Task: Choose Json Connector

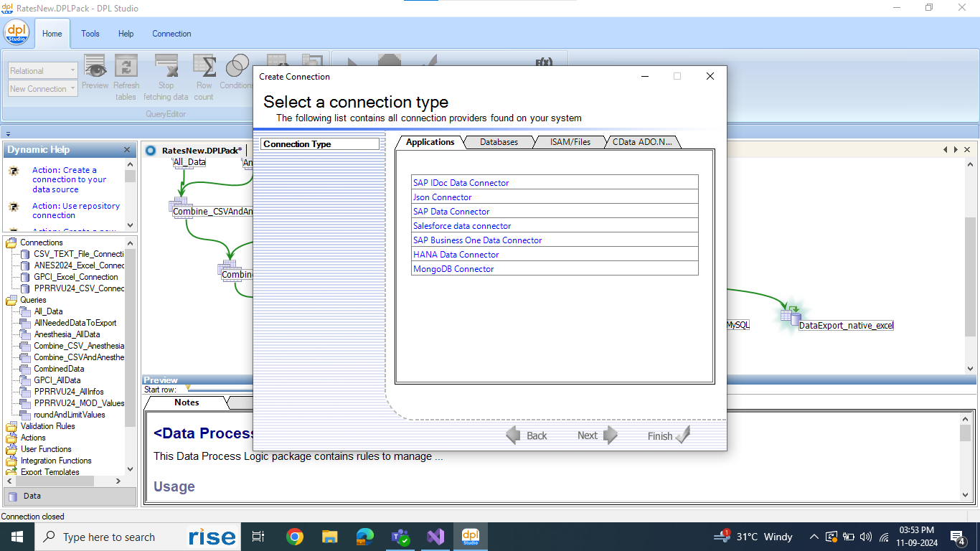Action: coord(555,197)
